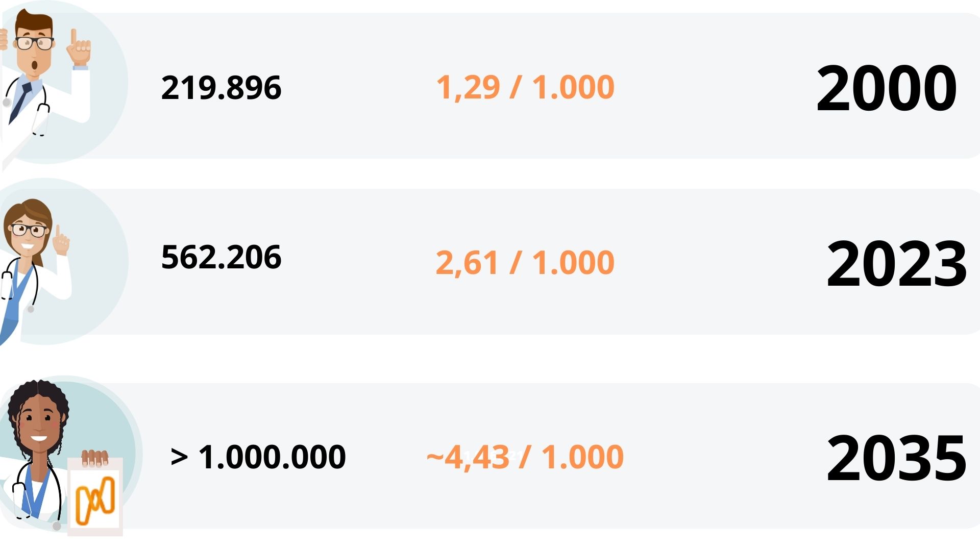Select the year 2000 label

coord(886,88)
